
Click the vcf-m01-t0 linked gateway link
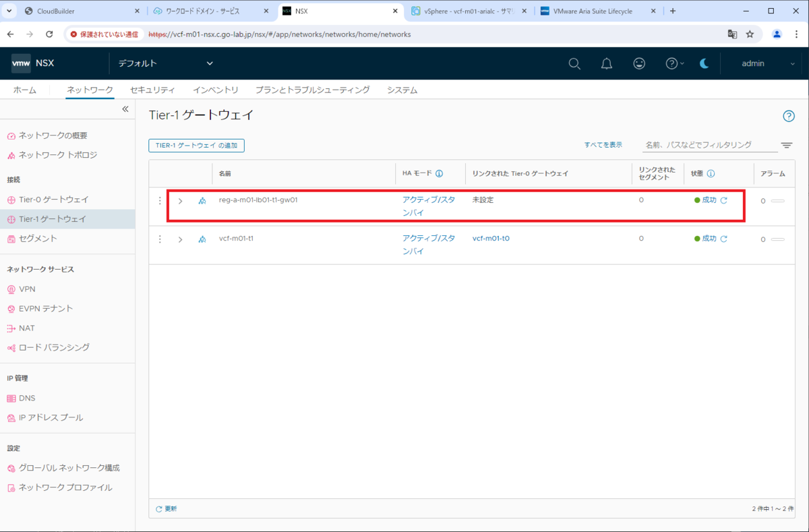(491, 239)
